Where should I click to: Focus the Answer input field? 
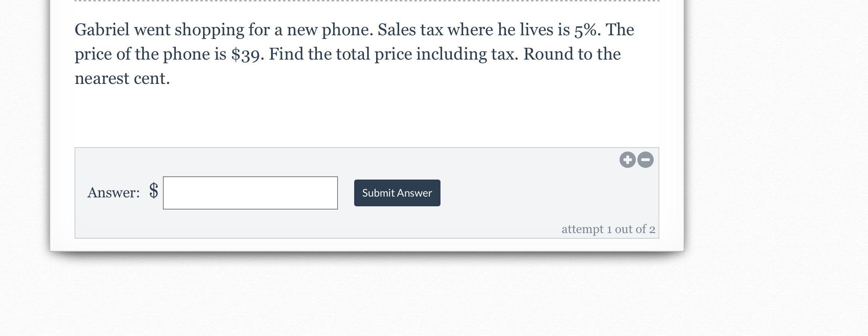[250, 193]
